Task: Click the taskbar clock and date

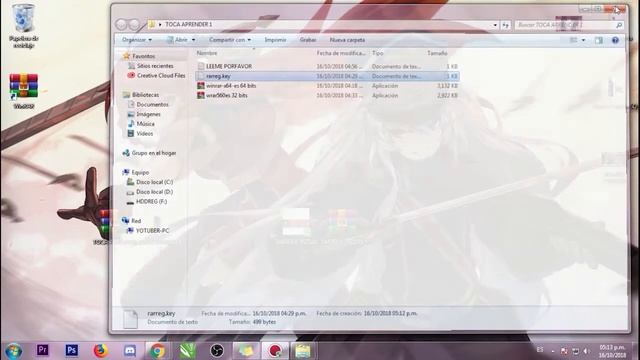Action: (x=612, y=351)
